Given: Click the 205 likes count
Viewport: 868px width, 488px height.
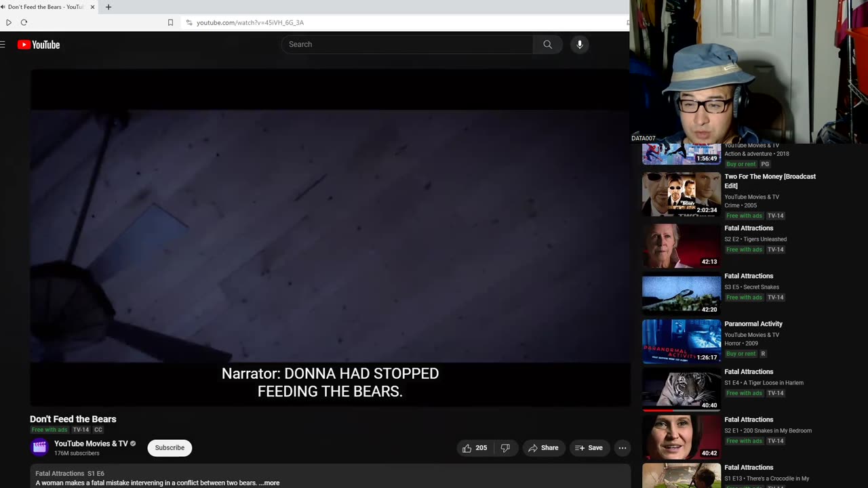Looking at the screenshot, I should click(481, 448).
